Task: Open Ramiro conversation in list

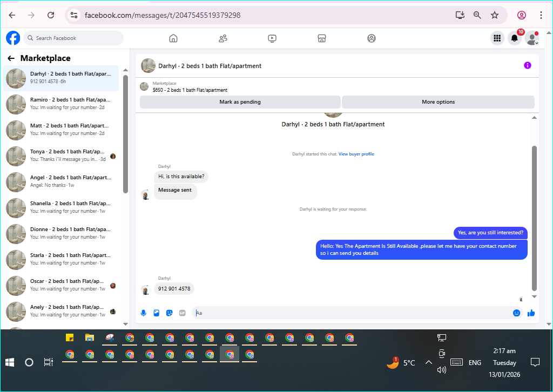Action: pos(60,104)
